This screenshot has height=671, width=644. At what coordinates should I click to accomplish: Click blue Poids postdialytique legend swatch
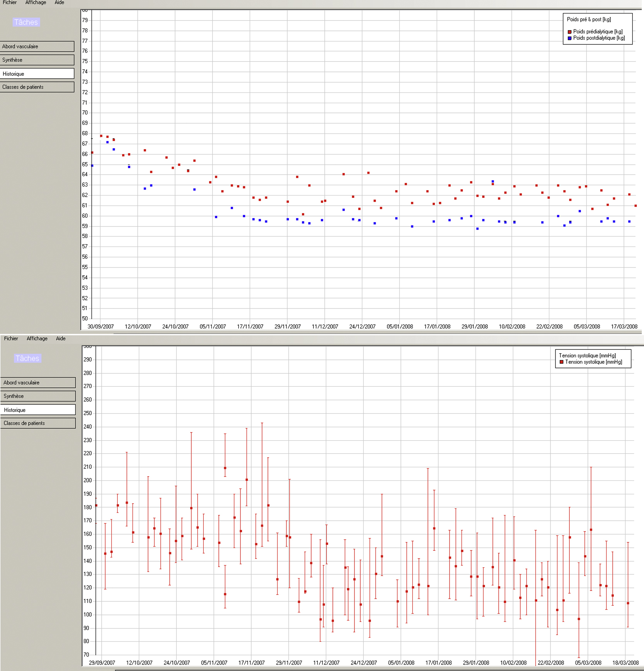[x=569, y=38]
